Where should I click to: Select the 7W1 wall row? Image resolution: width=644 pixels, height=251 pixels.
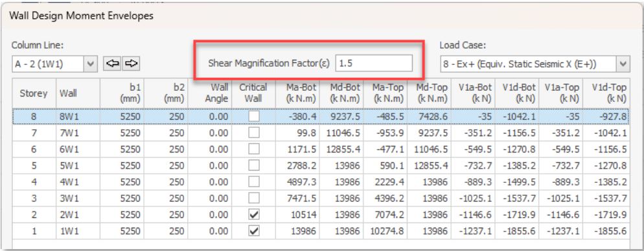pyautogui.click(x=321, y=132)
